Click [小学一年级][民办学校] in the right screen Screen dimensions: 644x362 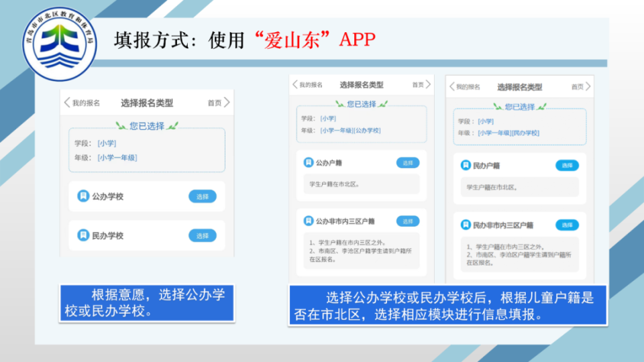[x=508, y=133]
